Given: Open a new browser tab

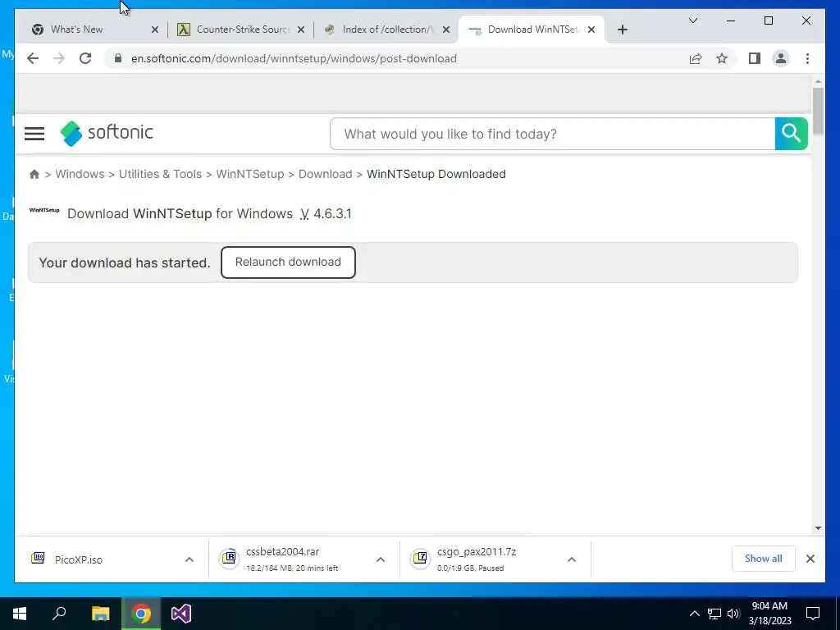Looking at the screenshot, I should click(x=622, y=30).
